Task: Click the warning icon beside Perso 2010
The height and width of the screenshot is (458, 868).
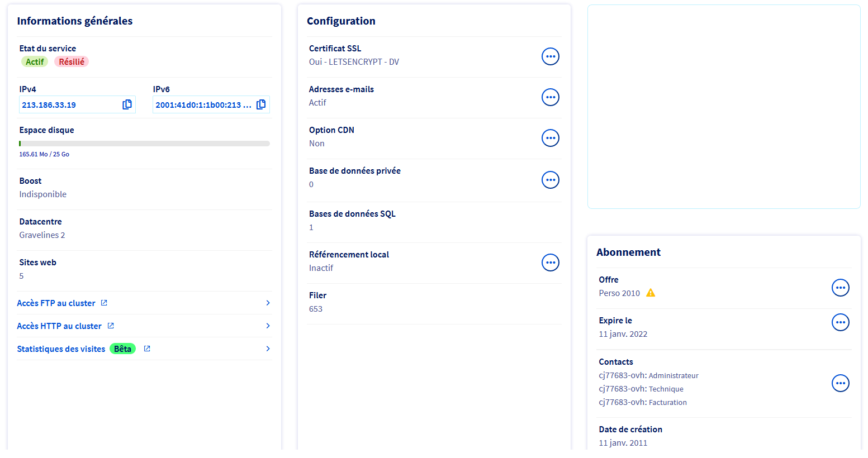Action: (651, 293)
